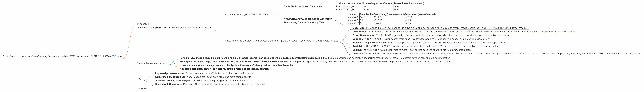Select the Keywords node

141,88
